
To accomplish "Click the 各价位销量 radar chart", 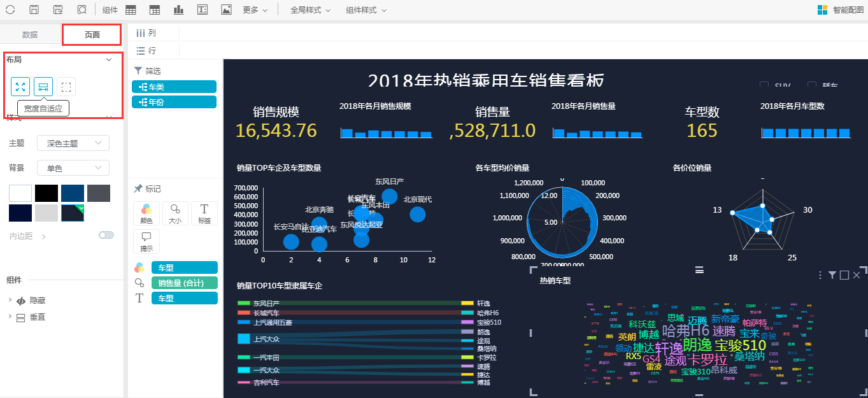I will coord(763,220).
